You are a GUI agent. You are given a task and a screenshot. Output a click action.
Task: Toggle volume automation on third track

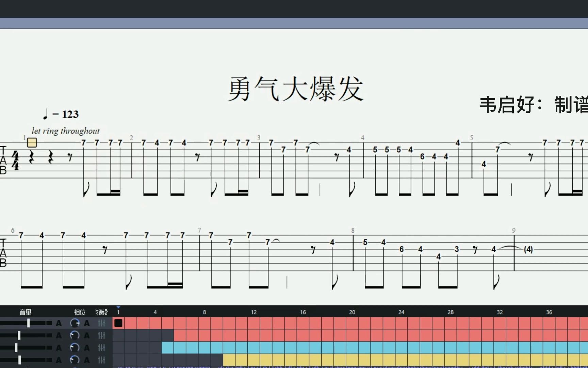click(x=59, y=348)
